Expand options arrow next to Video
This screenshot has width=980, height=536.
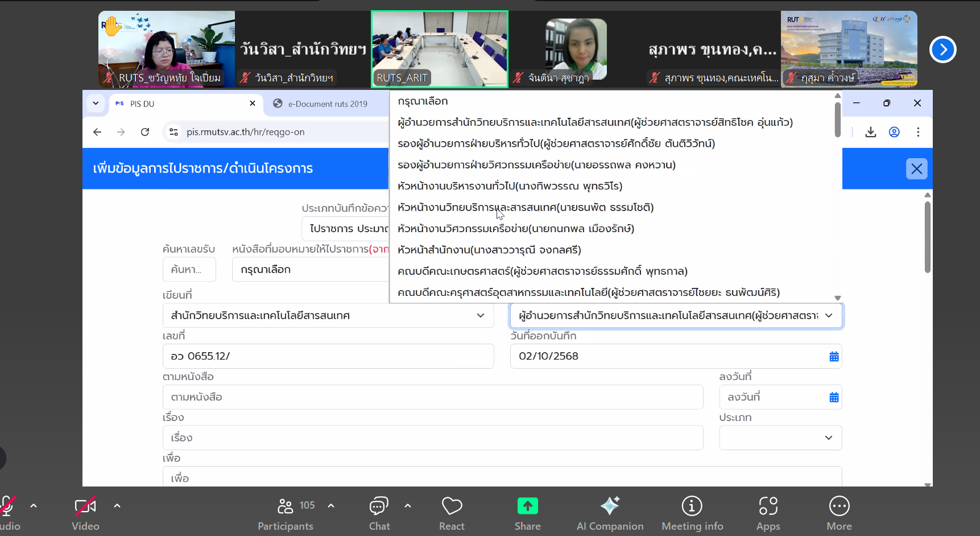[117, 505]
